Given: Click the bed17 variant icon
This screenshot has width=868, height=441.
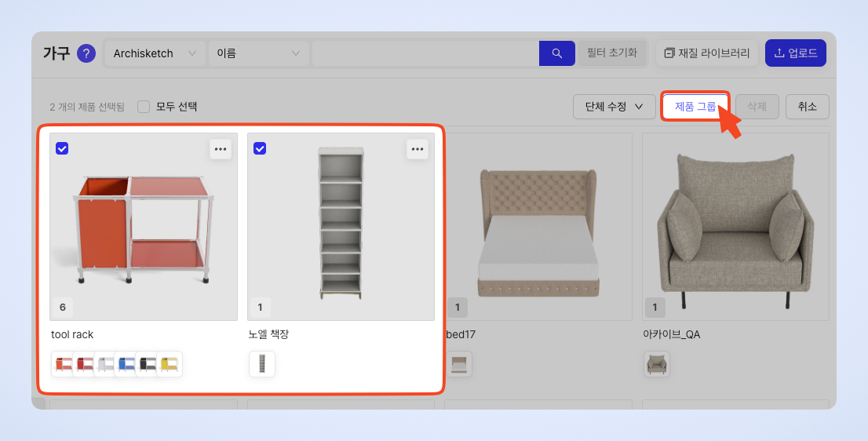Looking at the screenshot, I should pos(459,364).
